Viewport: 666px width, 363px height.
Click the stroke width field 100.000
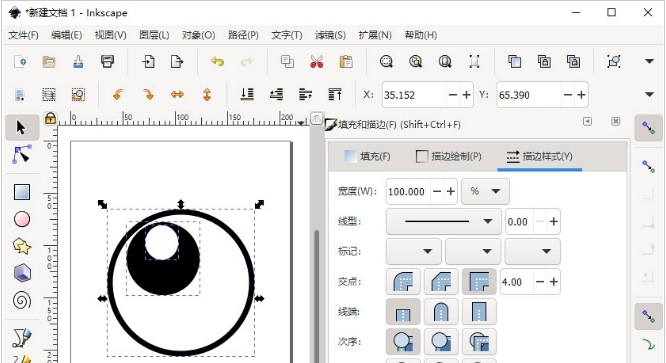tap(408, 191)
